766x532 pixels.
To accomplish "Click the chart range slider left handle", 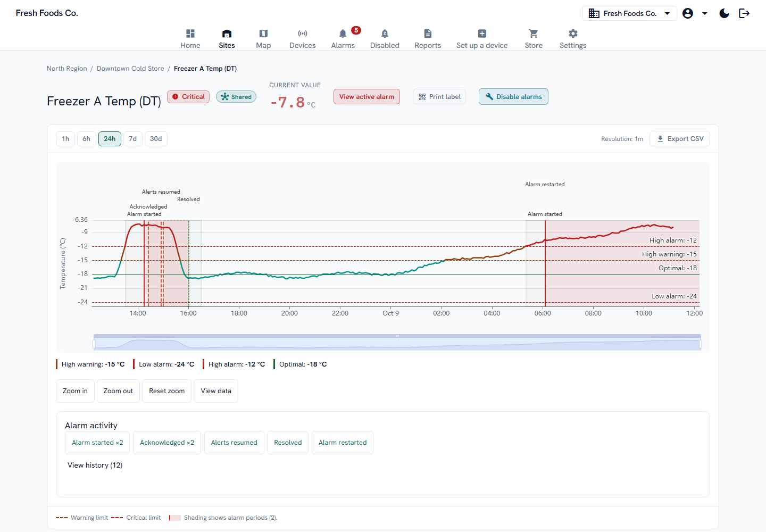I will click(x=94, y=344).
